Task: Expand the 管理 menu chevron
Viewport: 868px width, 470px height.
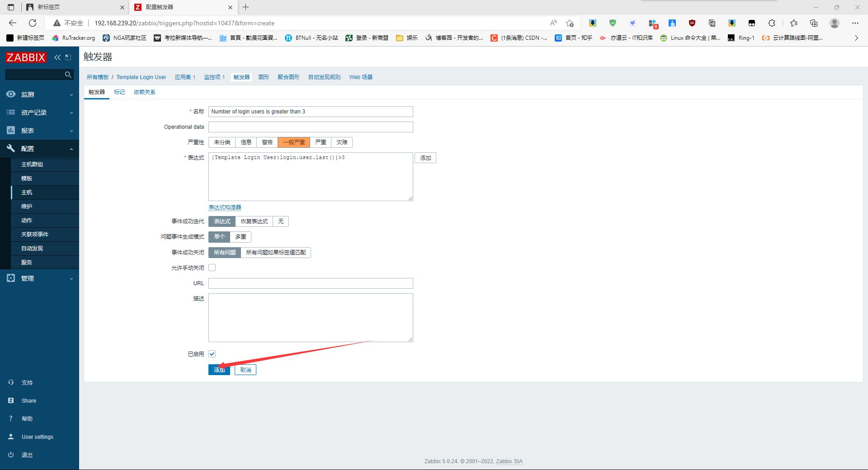Action: coord(71,278)
